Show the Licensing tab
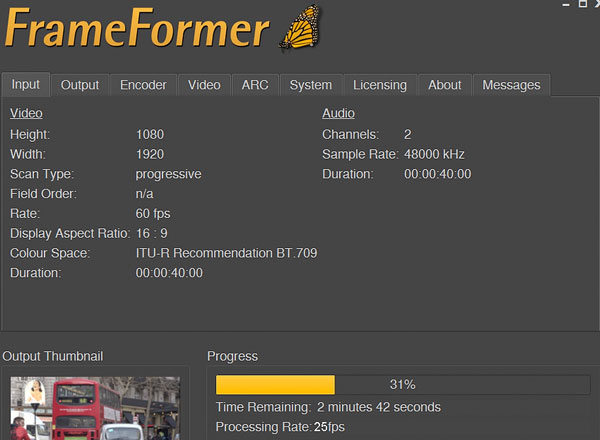Viewport: 600px width, 440px height. pyautogui.click(x=381, y=85)
